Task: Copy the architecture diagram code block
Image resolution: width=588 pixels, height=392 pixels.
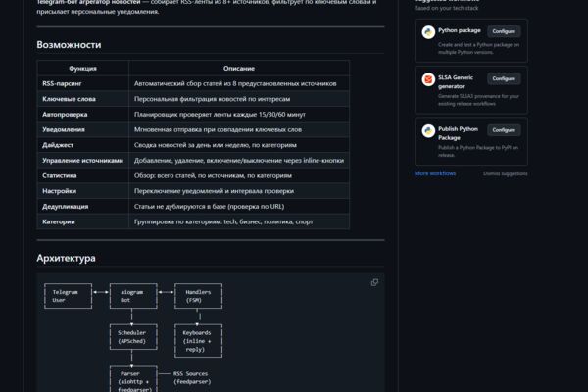Action: pos(374,282)
